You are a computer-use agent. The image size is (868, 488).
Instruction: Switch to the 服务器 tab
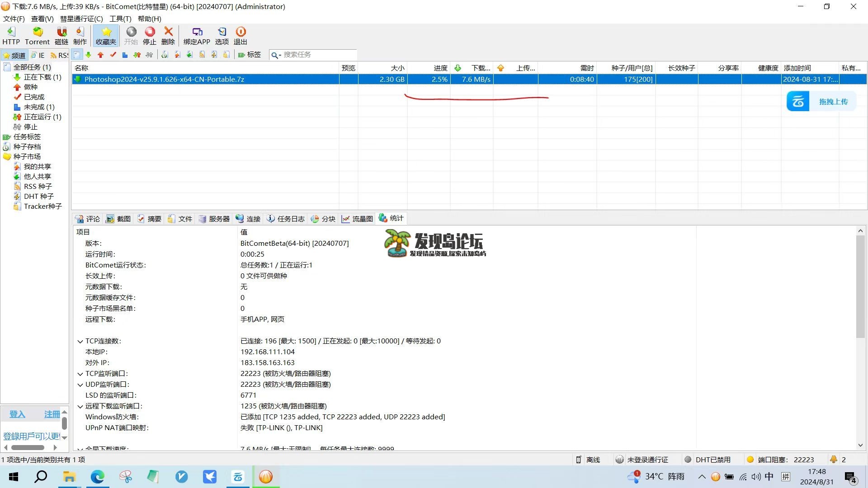point(214,219)
